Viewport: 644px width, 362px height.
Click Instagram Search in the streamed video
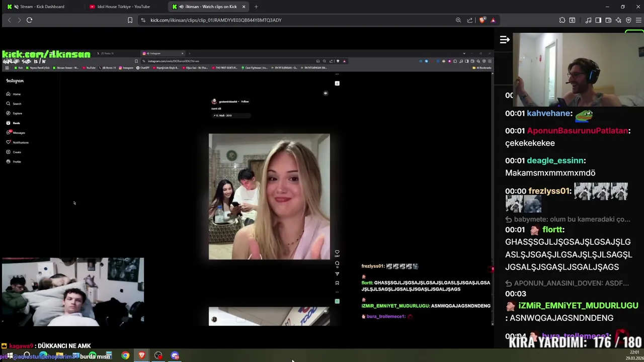coord(14,104)
